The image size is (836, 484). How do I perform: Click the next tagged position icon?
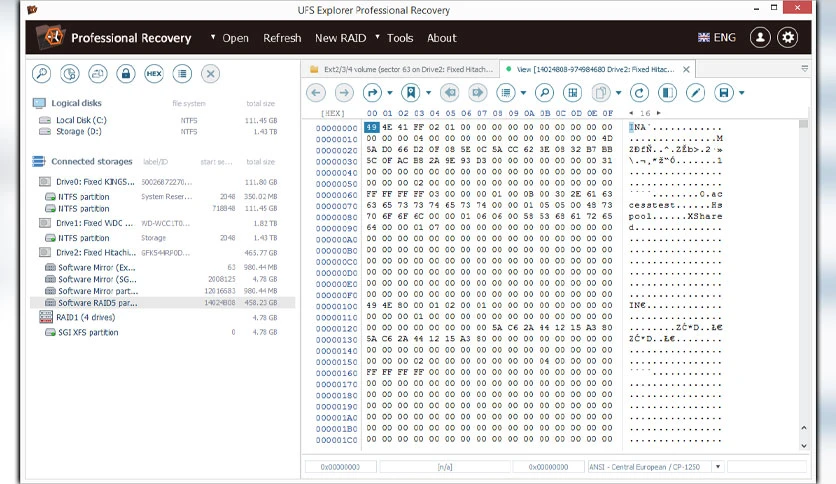pos(478,93)
